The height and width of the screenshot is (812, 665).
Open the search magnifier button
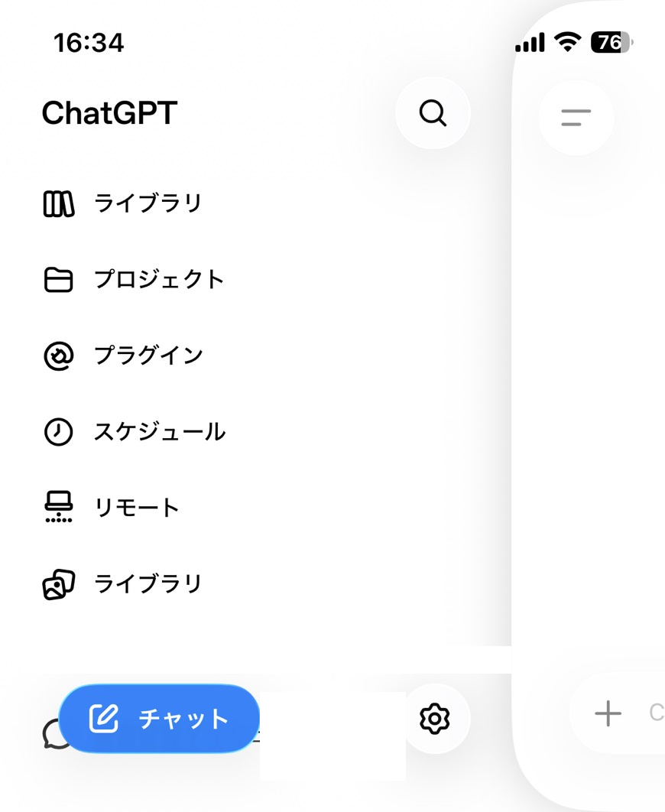pos(433,113)
